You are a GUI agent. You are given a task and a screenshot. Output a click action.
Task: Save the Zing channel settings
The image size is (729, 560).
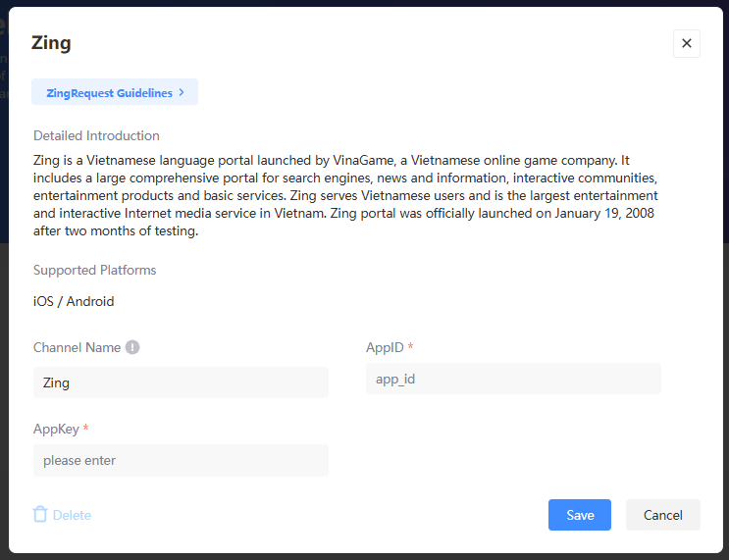click(x=579, y=515)
